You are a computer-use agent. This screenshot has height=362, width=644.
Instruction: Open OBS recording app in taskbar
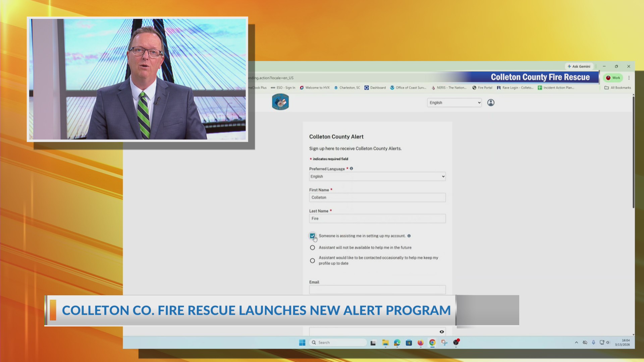[x=456, y=342]
